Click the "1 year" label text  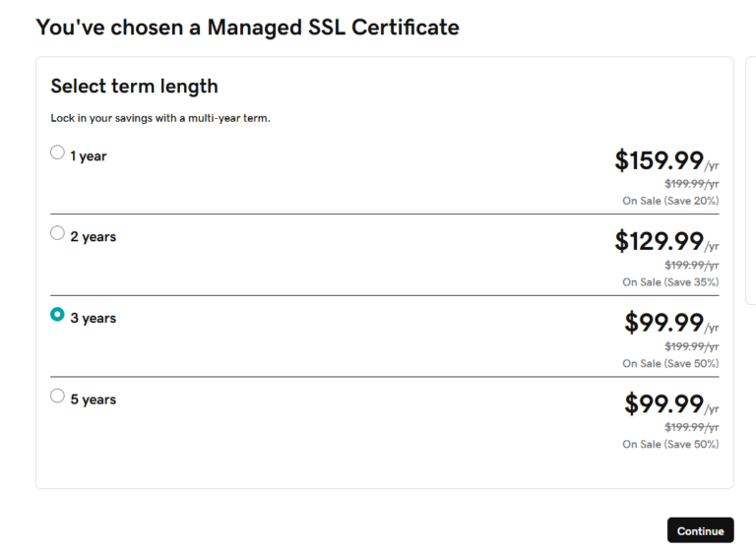(x=89, y=156)
